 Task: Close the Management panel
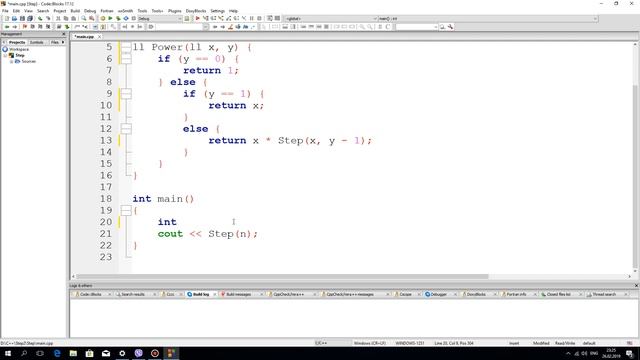point(64,34)
